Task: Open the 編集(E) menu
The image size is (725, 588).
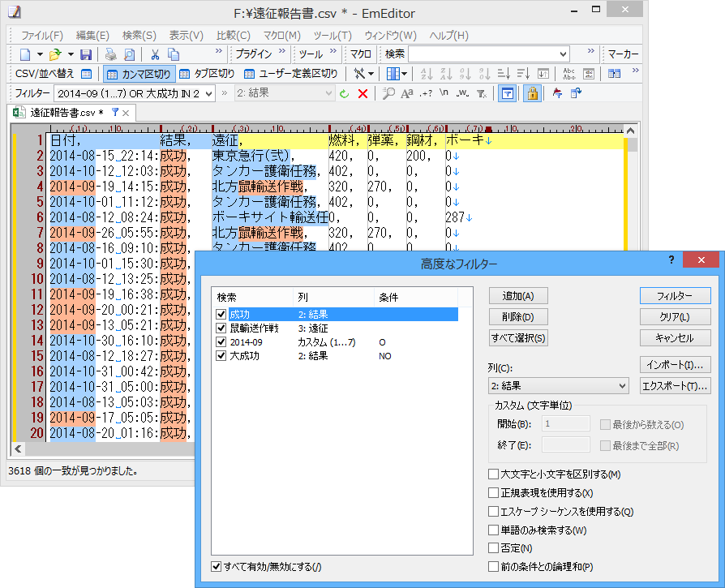Action: click(92, 36)
